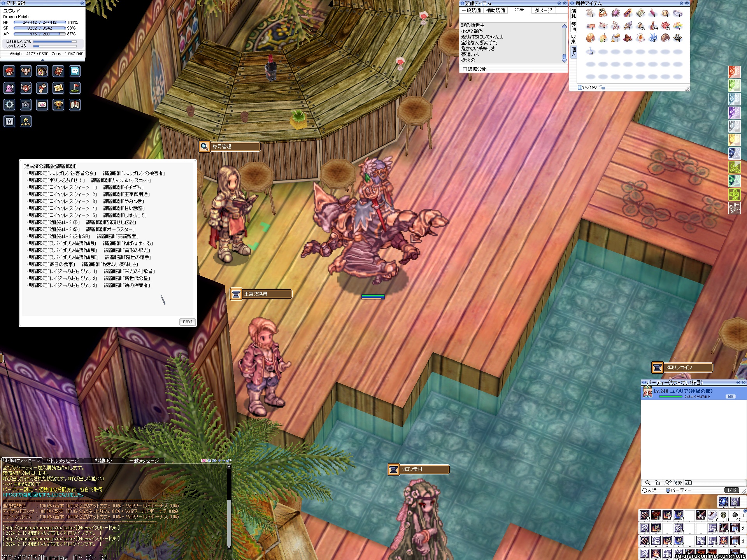Click the add-member icon in the party window
This screenshot has height=560, width=747.
coord(668,483)
